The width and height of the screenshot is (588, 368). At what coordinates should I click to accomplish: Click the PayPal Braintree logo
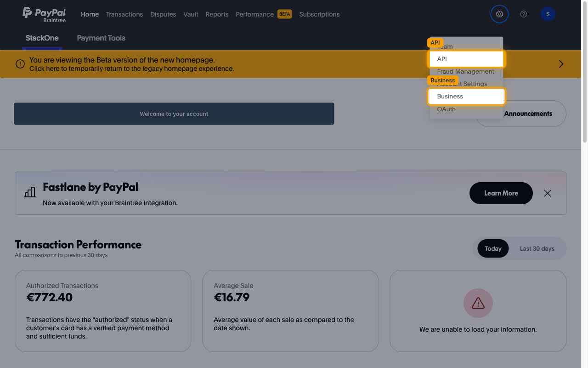[x=44, y=14]
